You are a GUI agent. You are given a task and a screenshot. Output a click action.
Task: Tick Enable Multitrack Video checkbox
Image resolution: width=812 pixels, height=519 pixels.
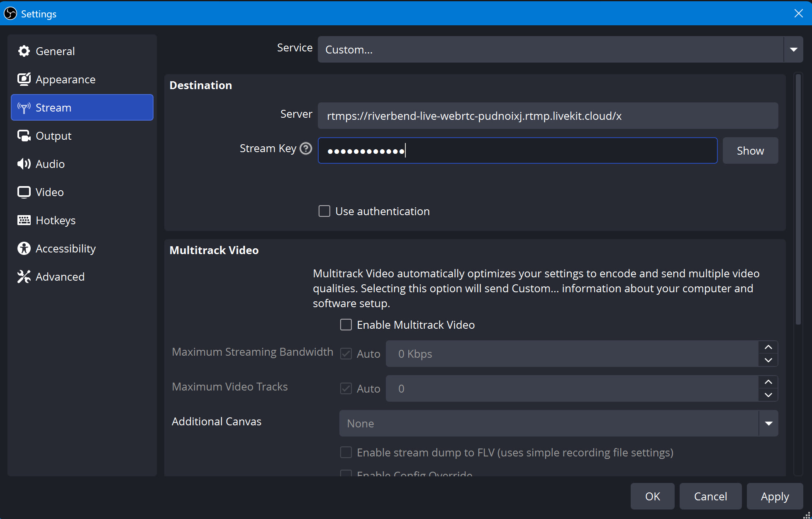coord(346,325)
